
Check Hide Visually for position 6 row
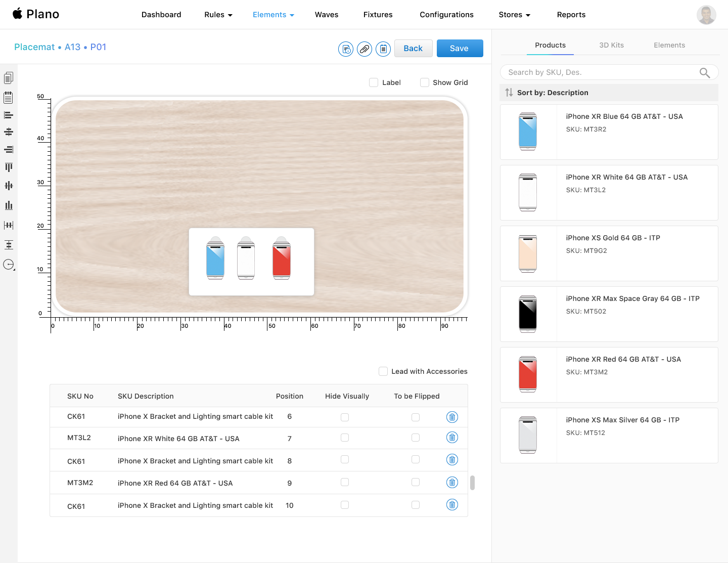345,417
